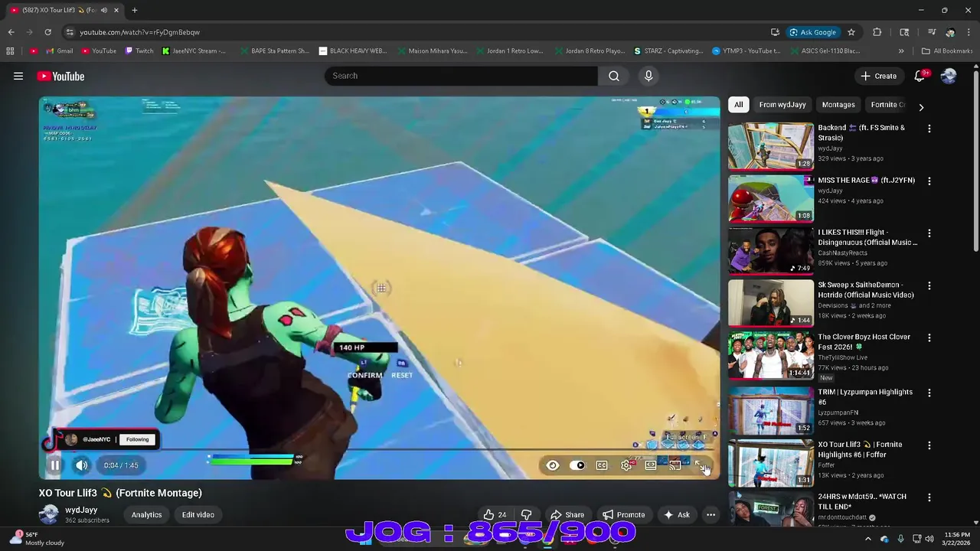Open Chrome three-dot menu
Screen dimensions: 980x551
[969, 32]
